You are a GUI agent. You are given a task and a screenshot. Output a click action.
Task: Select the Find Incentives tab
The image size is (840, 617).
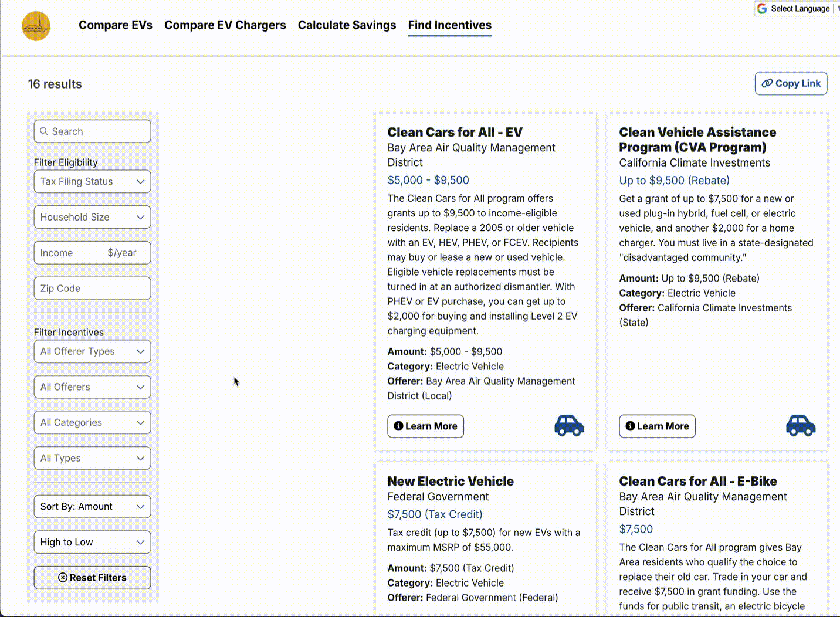[450, 25]
